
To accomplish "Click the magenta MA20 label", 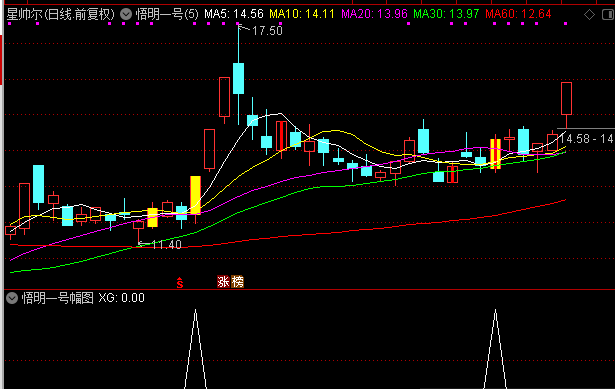I will [x=374, y=15].
